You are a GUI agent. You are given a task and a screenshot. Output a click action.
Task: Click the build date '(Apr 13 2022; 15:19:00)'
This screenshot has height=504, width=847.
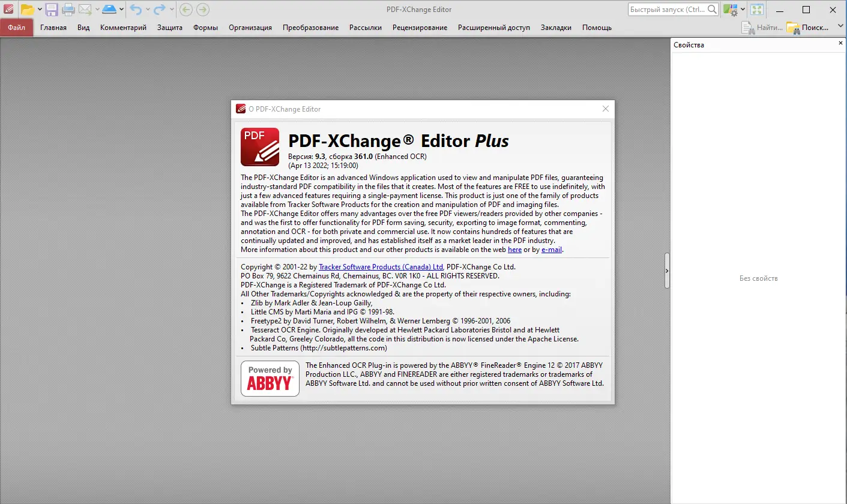click(x=323, y=165)
